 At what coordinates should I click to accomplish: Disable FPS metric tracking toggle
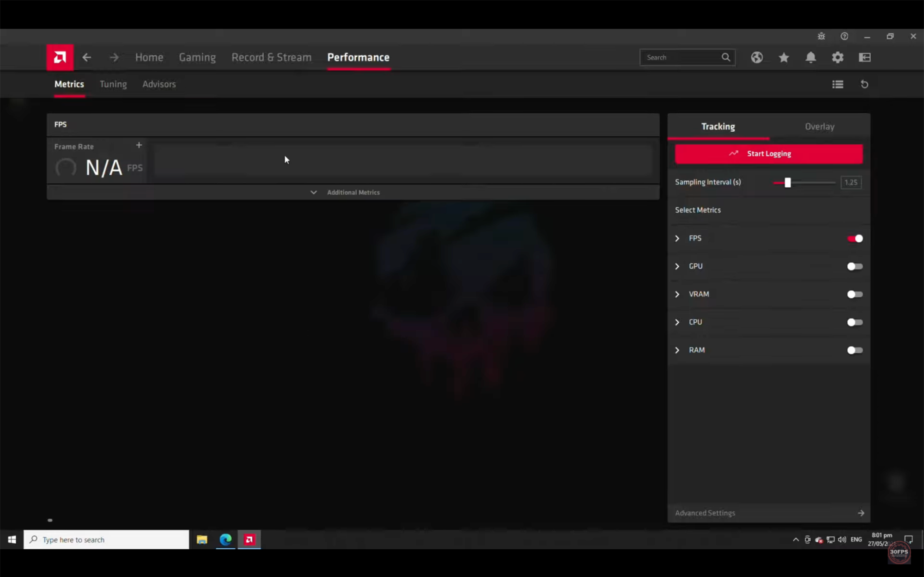[x=855, y=239]
